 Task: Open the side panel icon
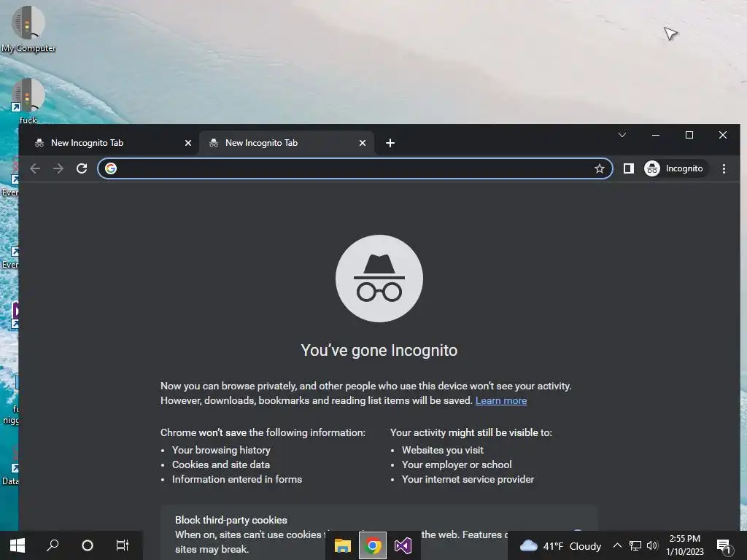click(628, 168)
